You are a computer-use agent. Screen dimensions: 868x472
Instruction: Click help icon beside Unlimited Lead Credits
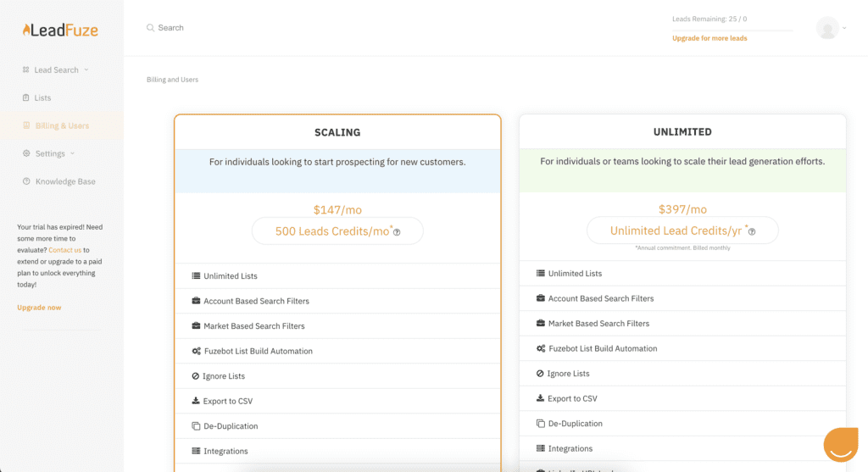752,232
